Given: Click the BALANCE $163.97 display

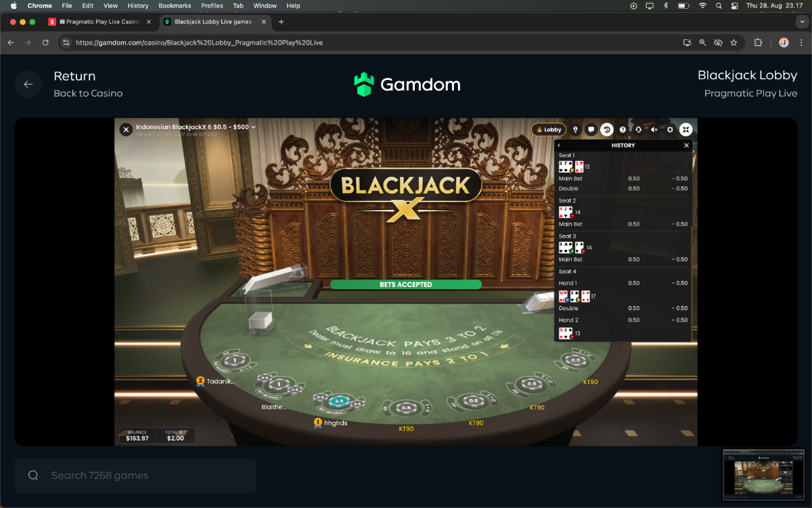Looking at the screenshot, I should click(137, 436).
